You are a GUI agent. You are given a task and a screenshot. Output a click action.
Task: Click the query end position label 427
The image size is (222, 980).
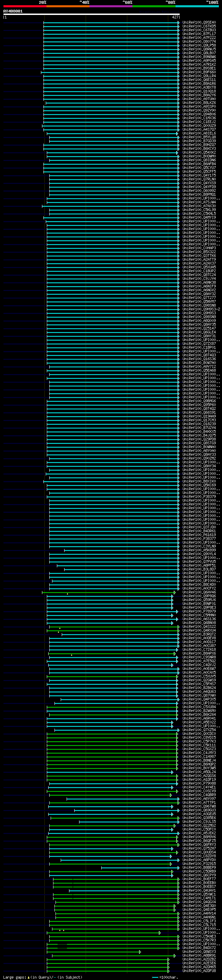175,17
